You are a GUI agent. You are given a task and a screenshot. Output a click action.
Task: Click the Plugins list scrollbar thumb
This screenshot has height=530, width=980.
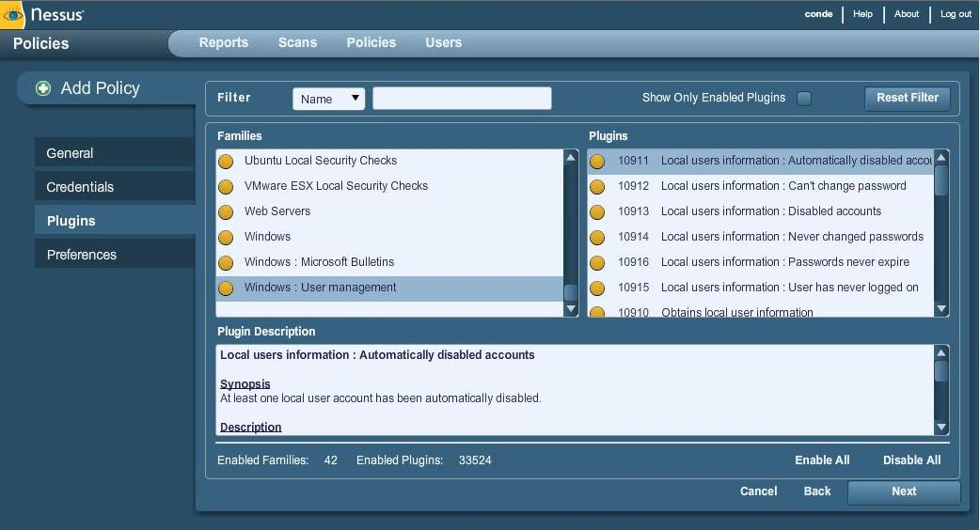click(941, 180)
